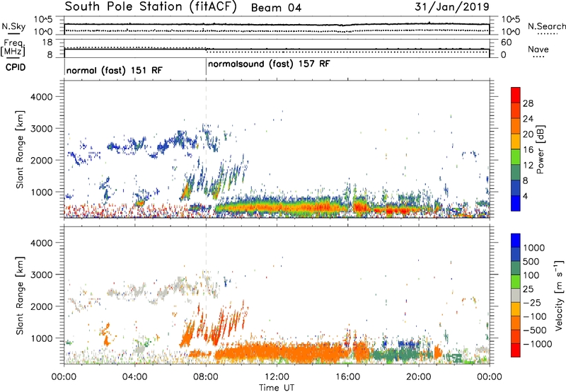Click the rightmost "00:00" time tick label

point(490,377)
